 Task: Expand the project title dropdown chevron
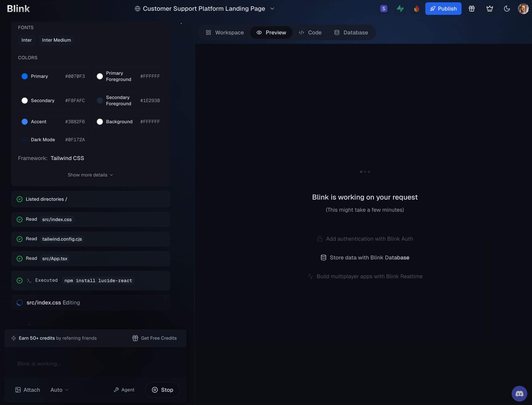coord(272,9)
